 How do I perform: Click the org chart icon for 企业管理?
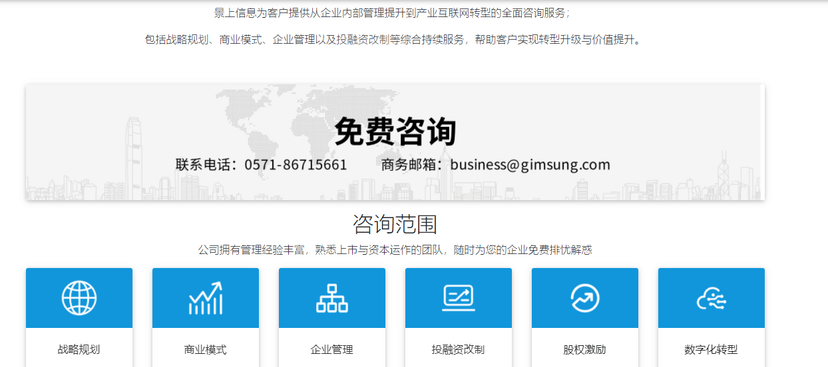(332, 298)
